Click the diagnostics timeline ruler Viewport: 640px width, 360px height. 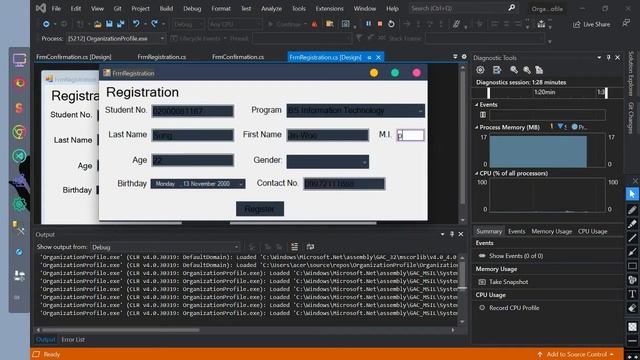tap(547, 93)
